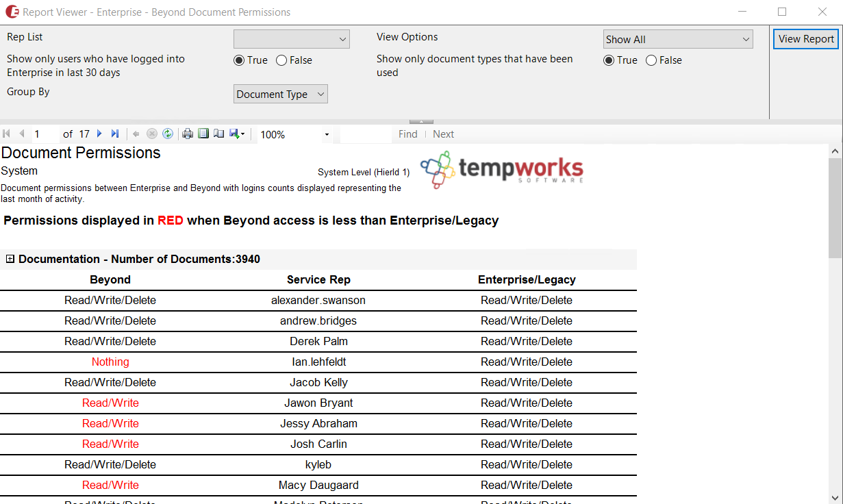This screenshot has height=504, width=843.
Task: Click Derek Palm service rep
Action: [318, 341]
